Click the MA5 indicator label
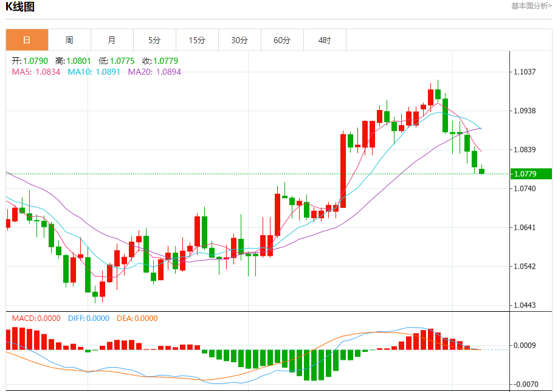Image resolution: width=558 pixels, height=392 pixels. click(x=36, y=72)
